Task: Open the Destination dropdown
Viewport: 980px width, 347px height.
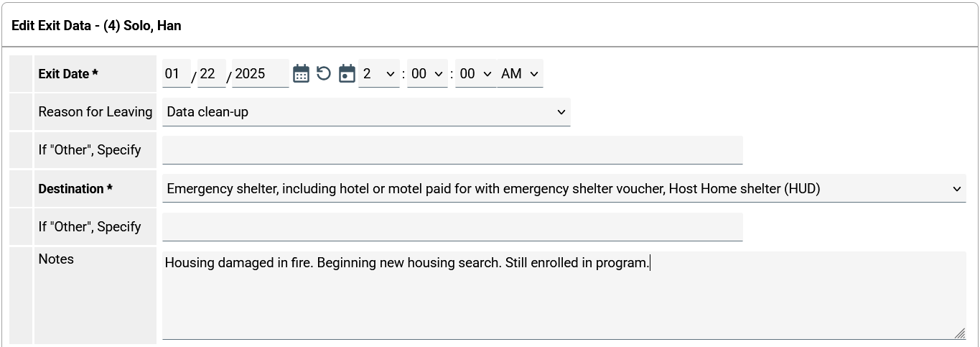Action: tap(564, 189)
